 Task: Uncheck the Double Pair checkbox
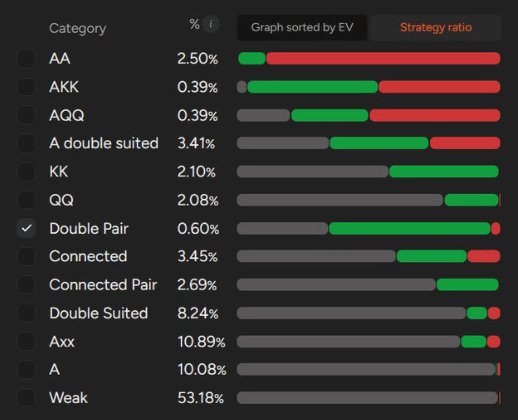26,228
